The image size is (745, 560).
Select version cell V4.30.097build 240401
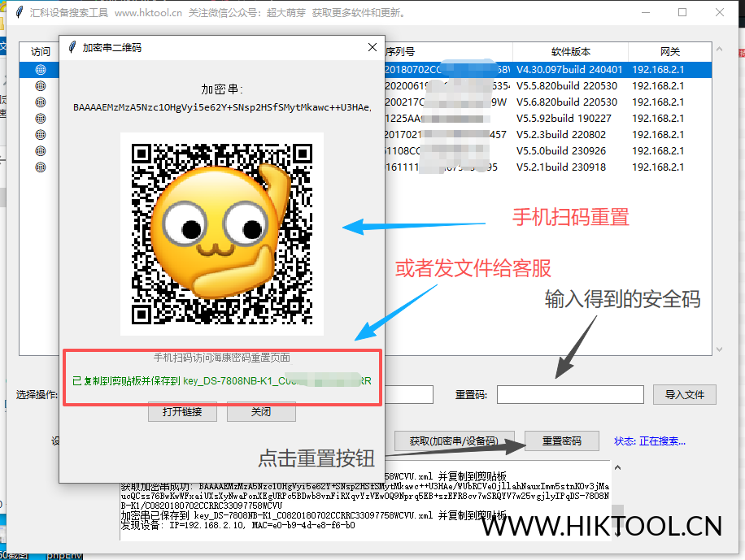click(x=569, y=70)
